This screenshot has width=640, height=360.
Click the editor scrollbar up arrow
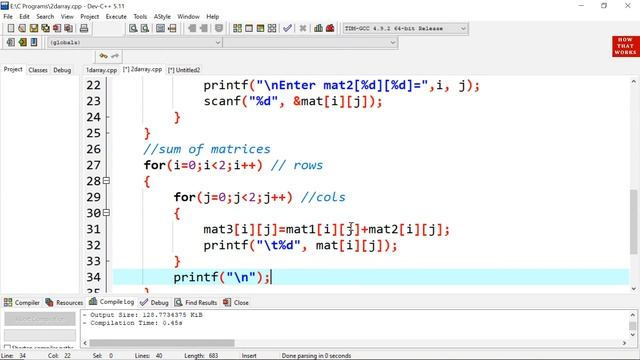point(633,82)
